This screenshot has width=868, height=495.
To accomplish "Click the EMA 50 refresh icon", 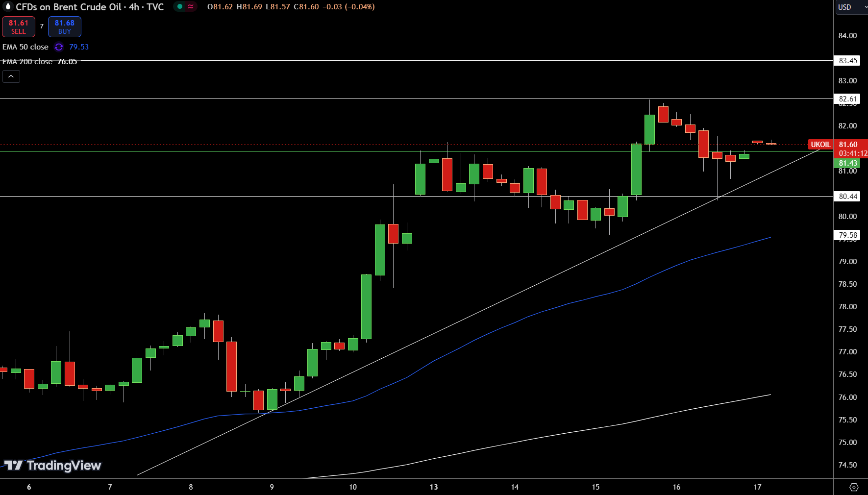I will pos(59,47).
